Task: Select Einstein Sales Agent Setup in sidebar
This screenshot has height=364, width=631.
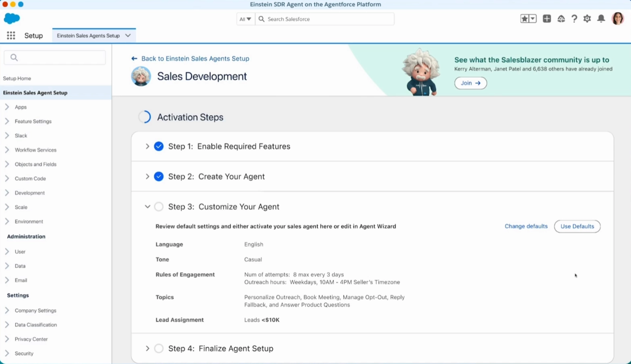Action: [56, 93]
